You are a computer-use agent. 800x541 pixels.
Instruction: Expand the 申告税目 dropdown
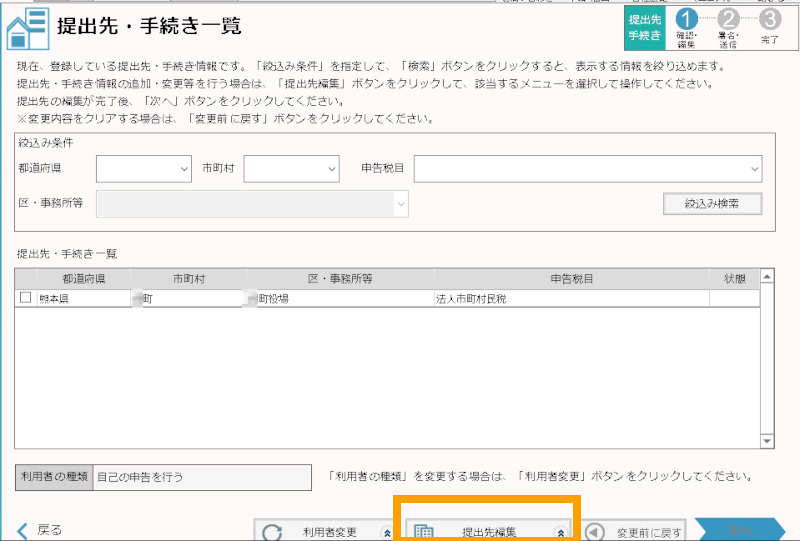click(x=588, y=169)
